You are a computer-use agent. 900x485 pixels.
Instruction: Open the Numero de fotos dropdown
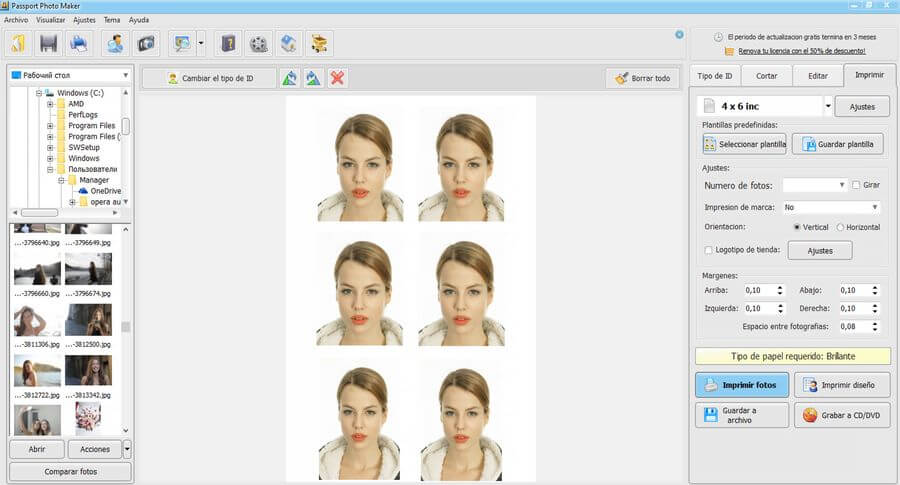point(842,185)
